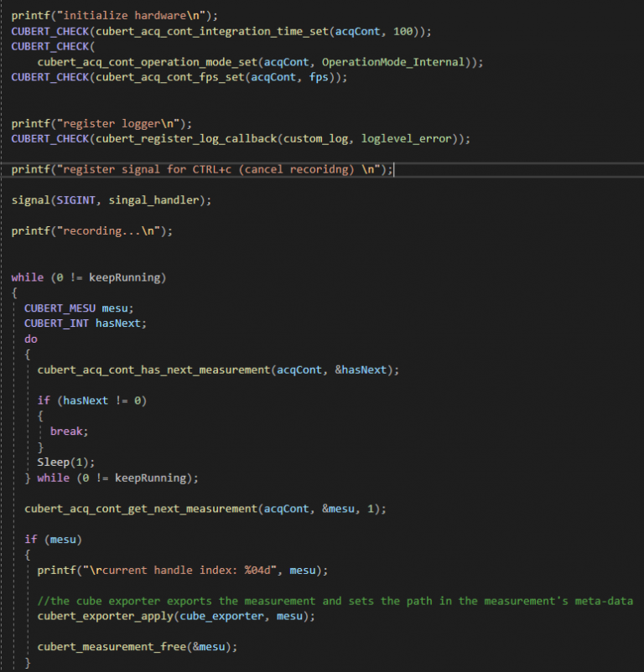Click cubert_acq_cont_get_next_measurement call

click(x=205, y=509)
